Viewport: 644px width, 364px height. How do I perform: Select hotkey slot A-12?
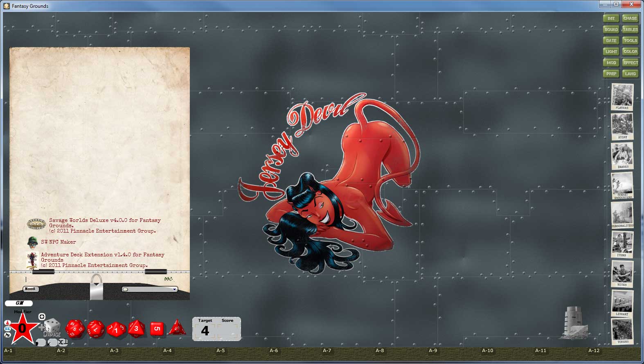(x=615, y=354)
